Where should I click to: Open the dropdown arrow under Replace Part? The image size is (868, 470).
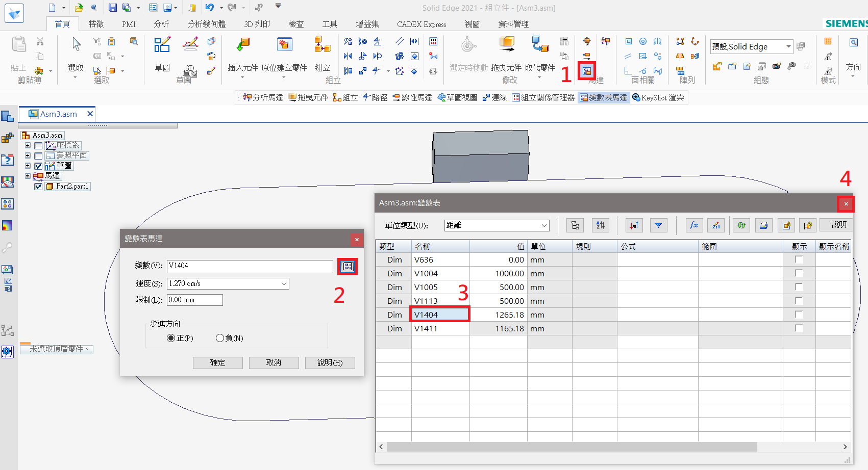(x=539, y=77)
